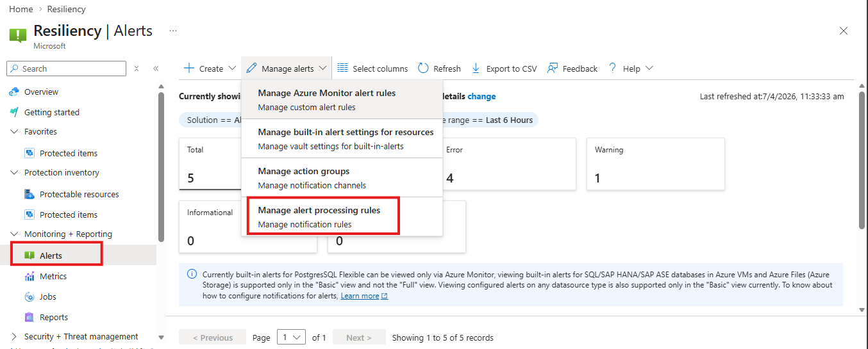Click the time range Last 6 Hours filter pill
868x349 pixels.
pyautogui.click(x=488, y=120)
